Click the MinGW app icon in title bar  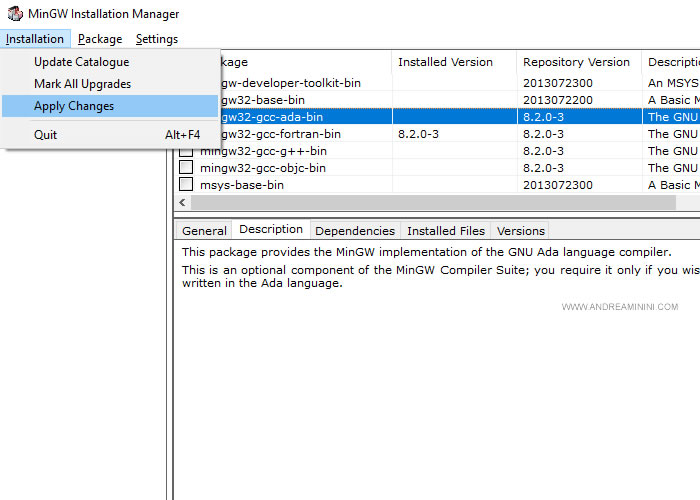[13, 14]
